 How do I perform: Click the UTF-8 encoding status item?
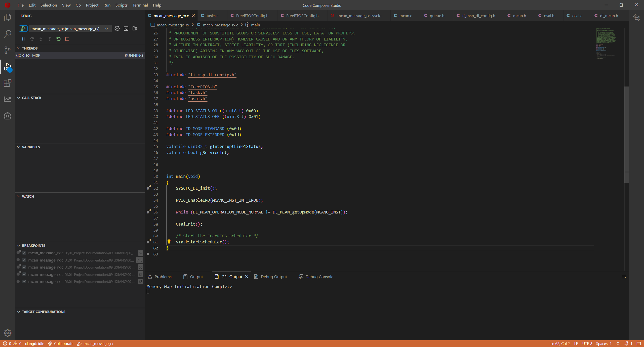coord(587,344)
